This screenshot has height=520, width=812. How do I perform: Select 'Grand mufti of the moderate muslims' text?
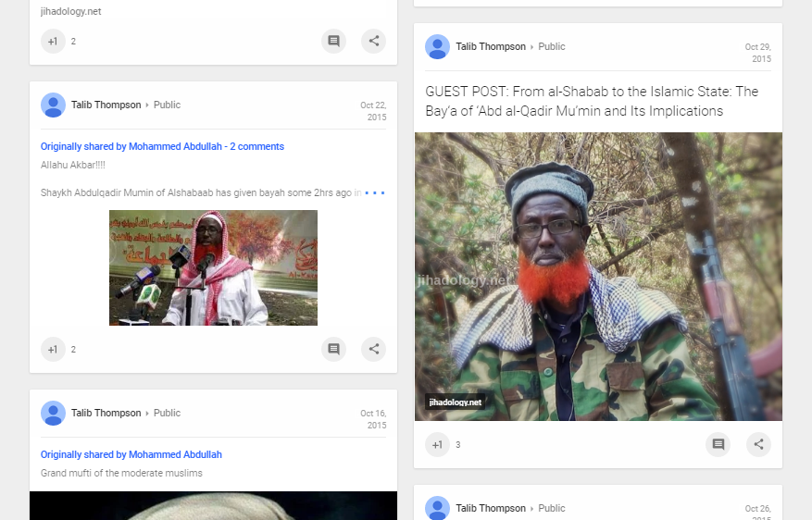tap(121, 473)
